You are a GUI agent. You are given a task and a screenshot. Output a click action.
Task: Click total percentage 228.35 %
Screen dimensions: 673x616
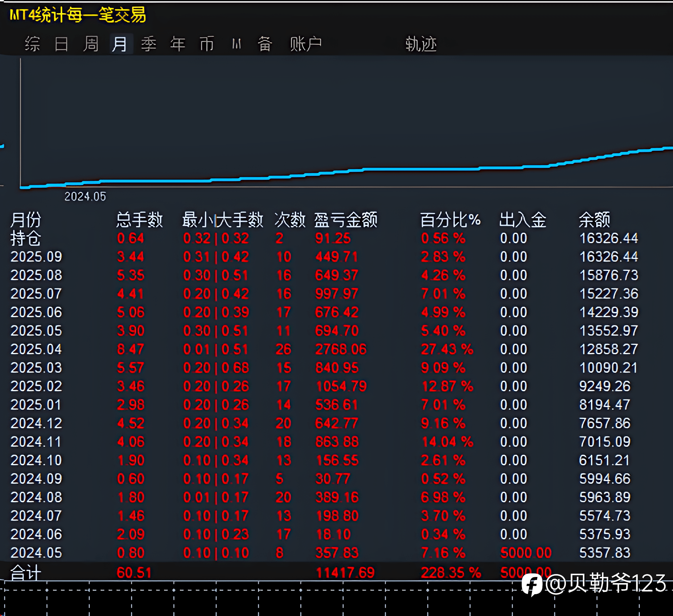tap(451, 573)
